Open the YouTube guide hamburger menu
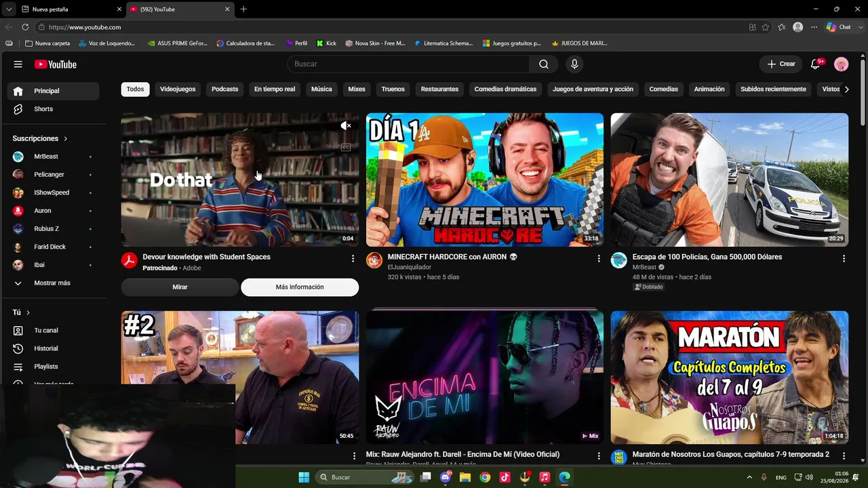Image resolution: width=868 pixels, height=488 pixels. pos(18,64)
